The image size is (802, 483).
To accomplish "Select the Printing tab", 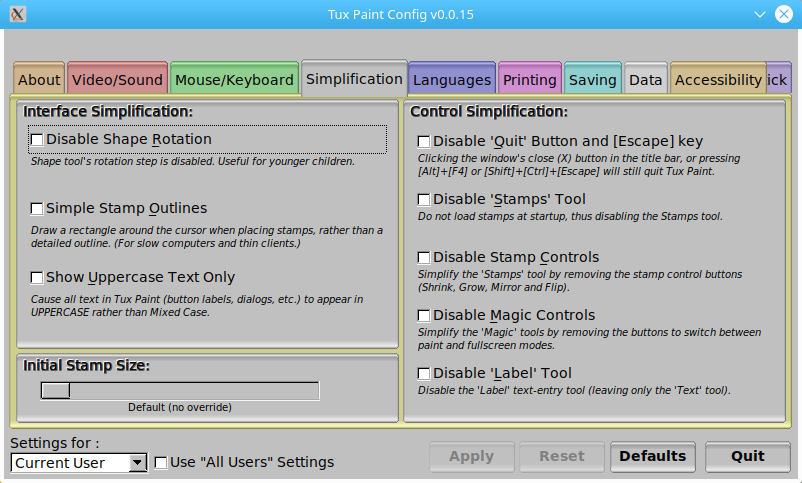I will tap(529, 80).
